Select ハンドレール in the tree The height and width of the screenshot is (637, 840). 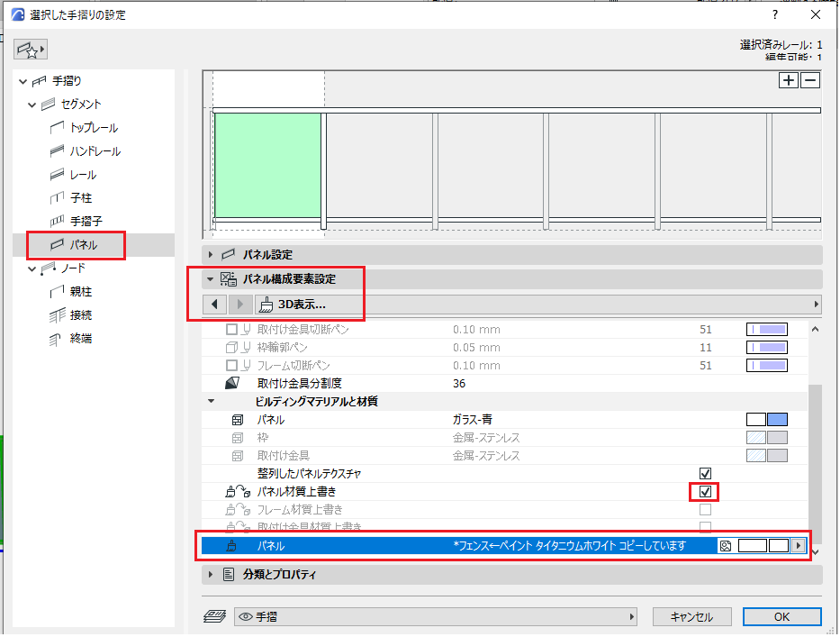[x=95, y=151]
